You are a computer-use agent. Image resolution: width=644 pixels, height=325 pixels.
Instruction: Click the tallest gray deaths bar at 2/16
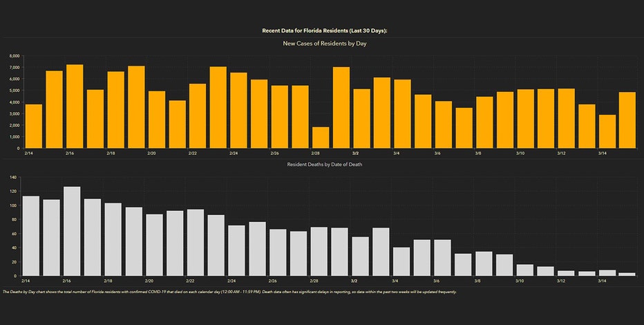(72, 231)
